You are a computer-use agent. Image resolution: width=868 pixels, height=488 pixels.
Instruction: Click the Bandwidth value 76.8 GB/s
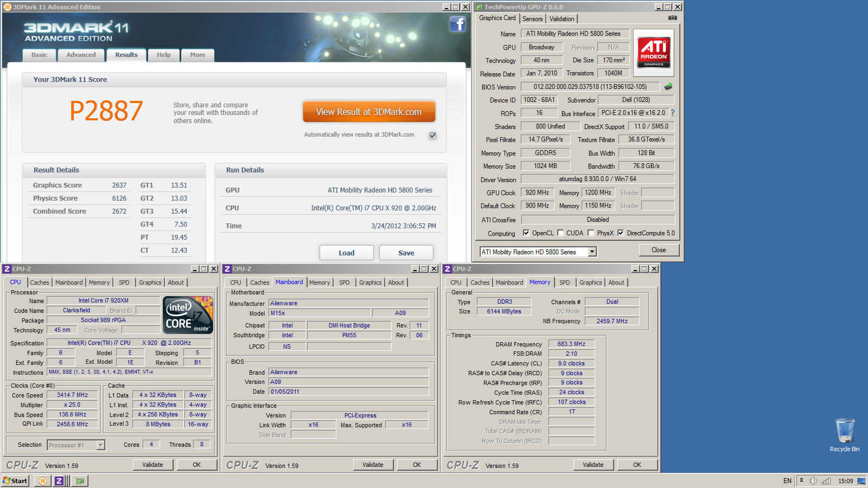646,166
